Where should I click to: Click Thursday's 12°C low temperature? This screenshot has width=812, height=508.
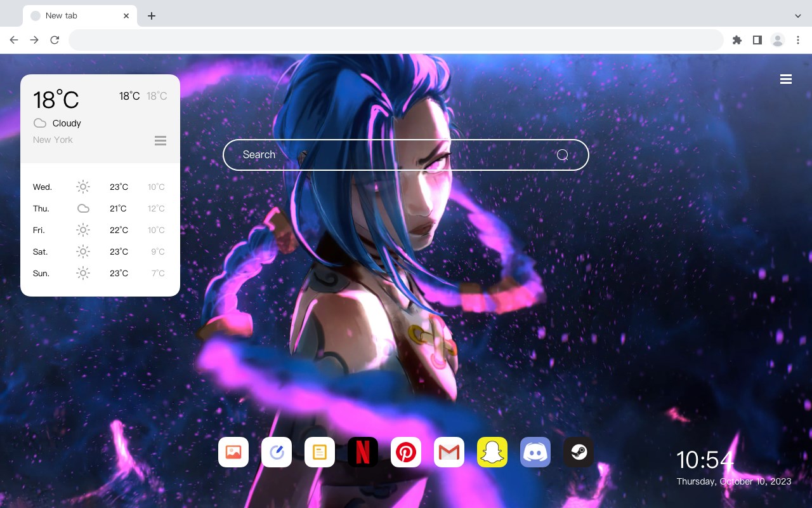pos(156,208)
